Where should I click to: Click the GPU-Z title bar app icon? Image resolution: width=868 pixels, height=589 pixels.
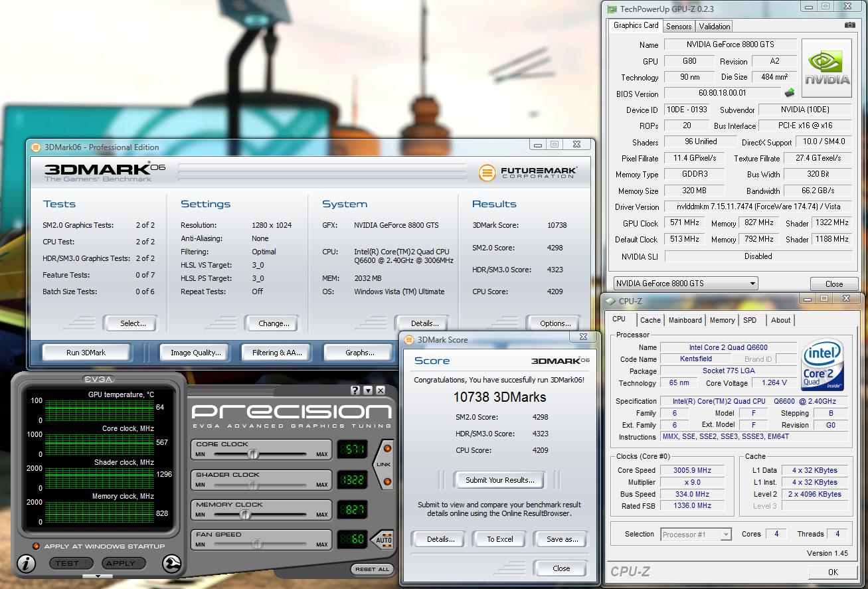point(612,9)
